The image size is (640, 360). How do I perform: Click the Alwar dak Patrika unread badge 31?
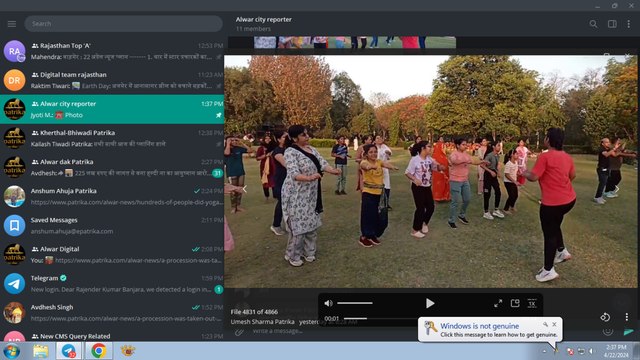(218, 173)
